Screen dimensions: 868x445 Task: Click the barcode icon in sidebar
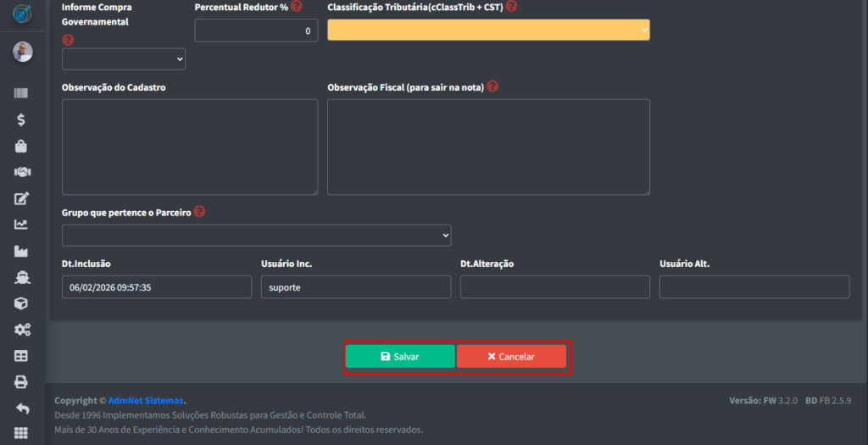pyautogui.click(x=21, y=94)
